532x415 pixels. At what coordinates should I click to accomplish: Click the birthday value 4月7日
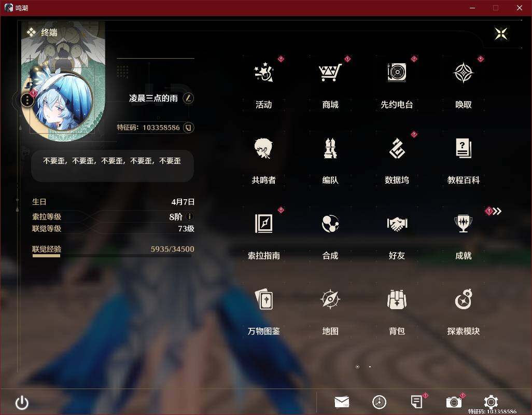click(183, 202)
